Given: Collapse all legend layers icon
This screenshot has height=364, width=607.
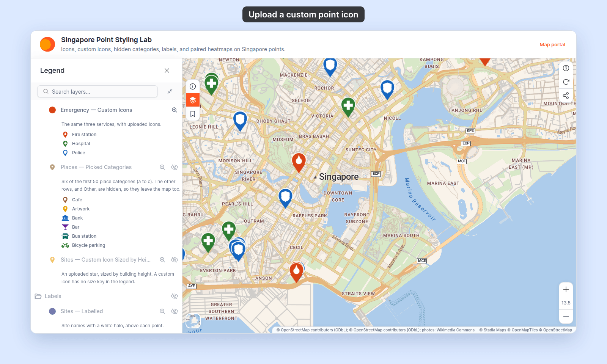Looking at the screenshot, I should pos(170,91).
